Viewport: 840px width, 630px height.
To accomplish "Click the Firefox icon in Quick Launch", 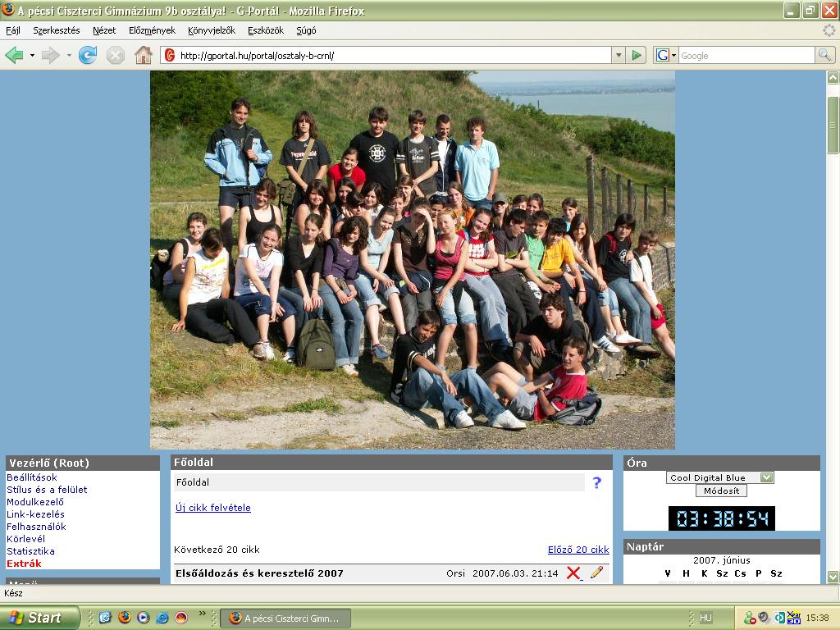I will coord(125,618).
